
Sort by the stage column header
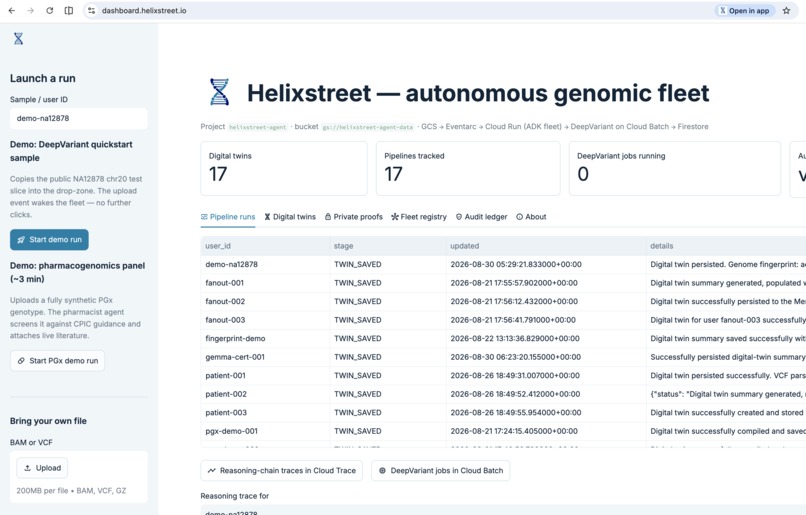click(x=388, y=246)
